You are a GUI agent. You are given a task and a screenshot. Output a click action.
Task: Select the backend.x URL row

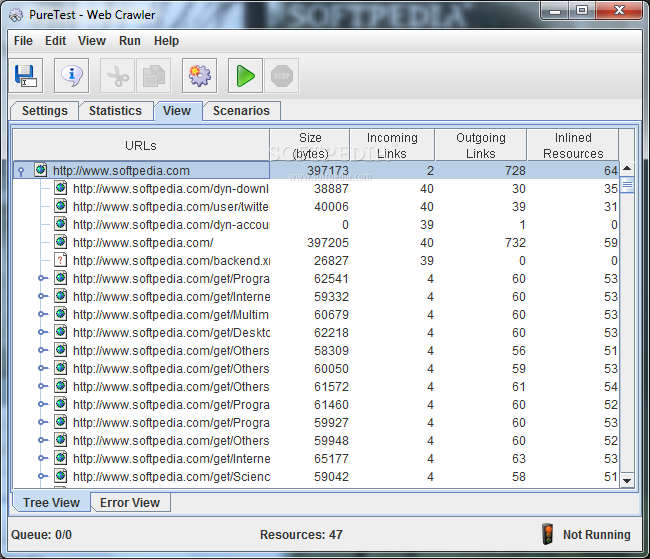(316, 260)
